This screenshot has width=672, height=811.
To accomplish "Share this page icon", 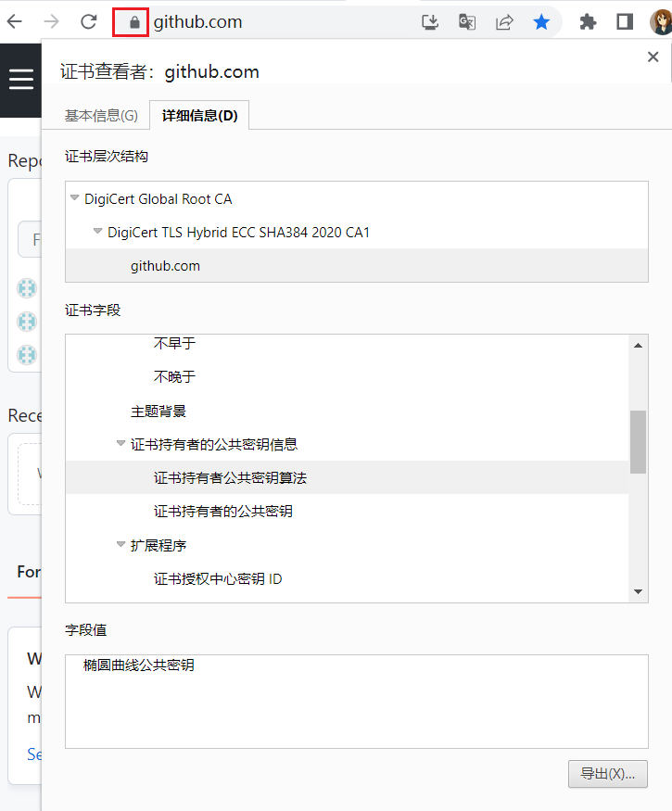I will point(504,22).
